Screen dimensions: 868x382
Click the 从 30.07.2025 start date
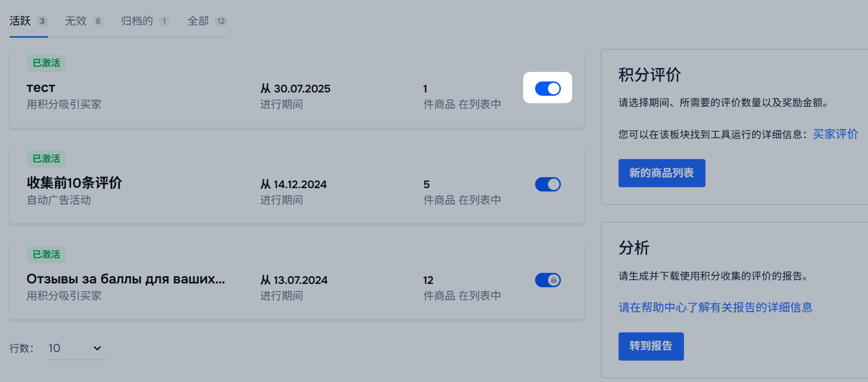(x=295, y=89)
